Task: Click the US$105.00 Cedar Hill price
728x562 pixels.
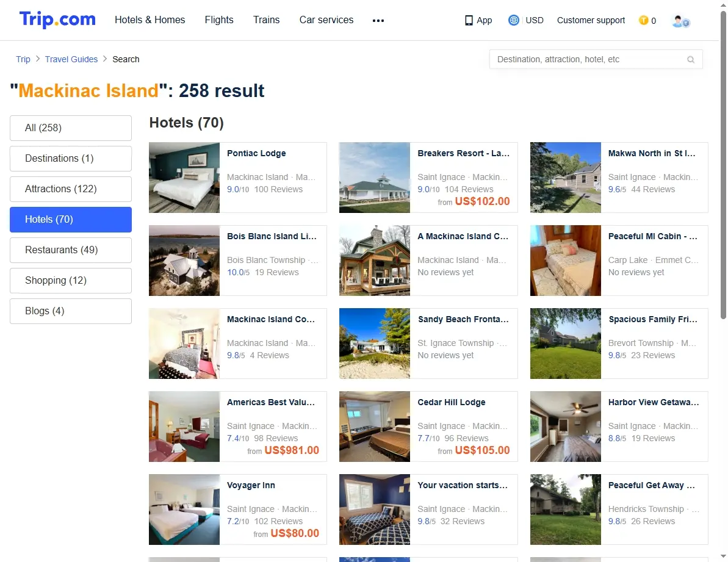Action: click(x=483, y=450)
